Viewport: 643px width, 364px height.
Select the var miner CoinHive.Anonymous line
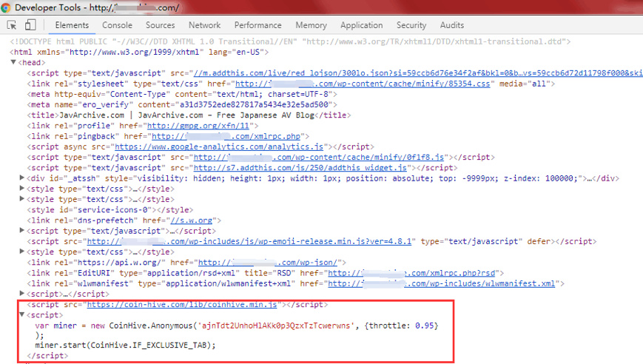click(237, 326)
